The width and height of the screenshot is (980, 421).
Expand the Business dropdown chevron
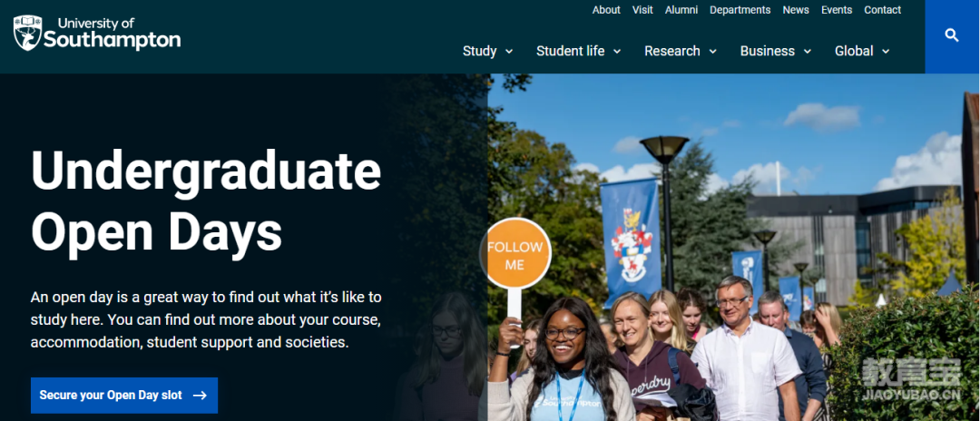[807, 52]
